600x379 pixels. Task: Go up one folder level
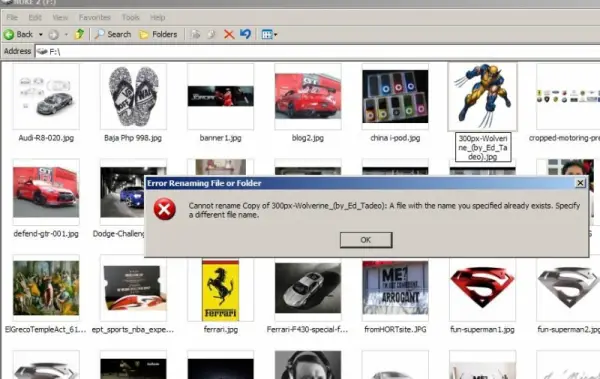pos(79,34)
